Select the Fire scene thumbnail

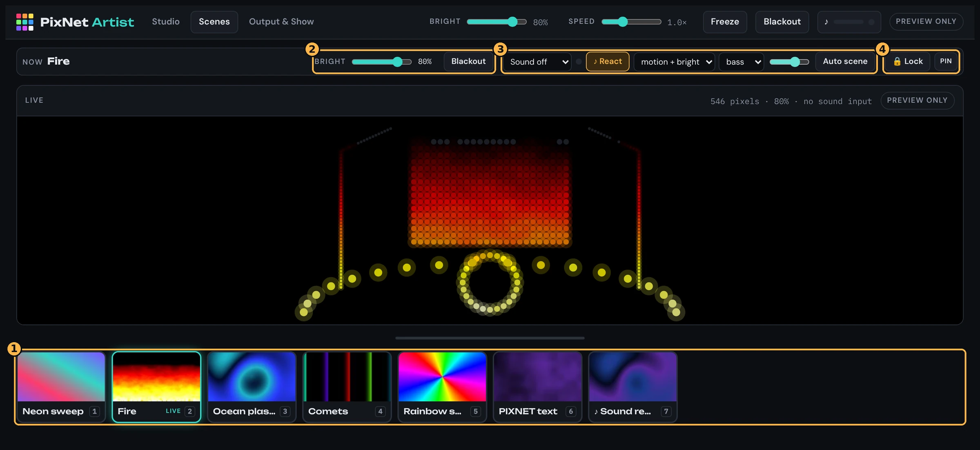[156, 387]
